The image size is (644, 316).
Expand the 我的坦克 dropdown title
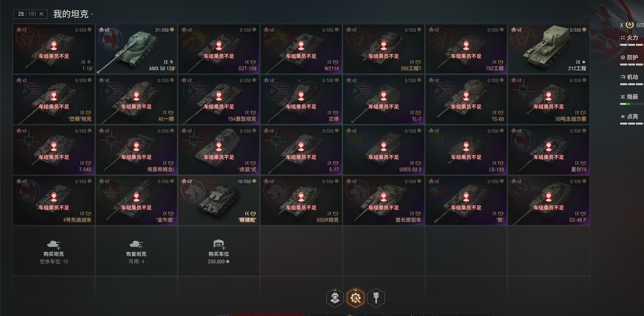(73, 14)
